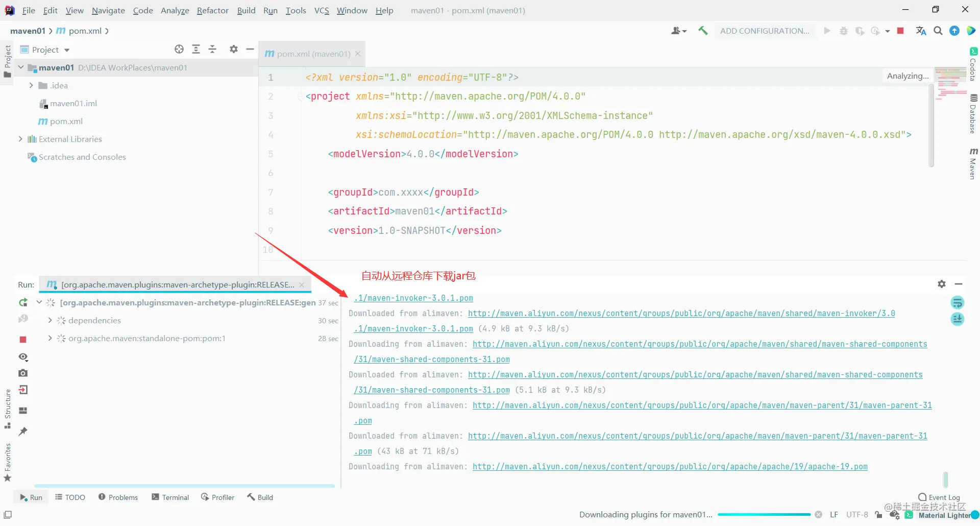The width and height of the screenshot is (980, 526).
Task: Click the Rerun icon in Run panel
Action: pos(23,303)
